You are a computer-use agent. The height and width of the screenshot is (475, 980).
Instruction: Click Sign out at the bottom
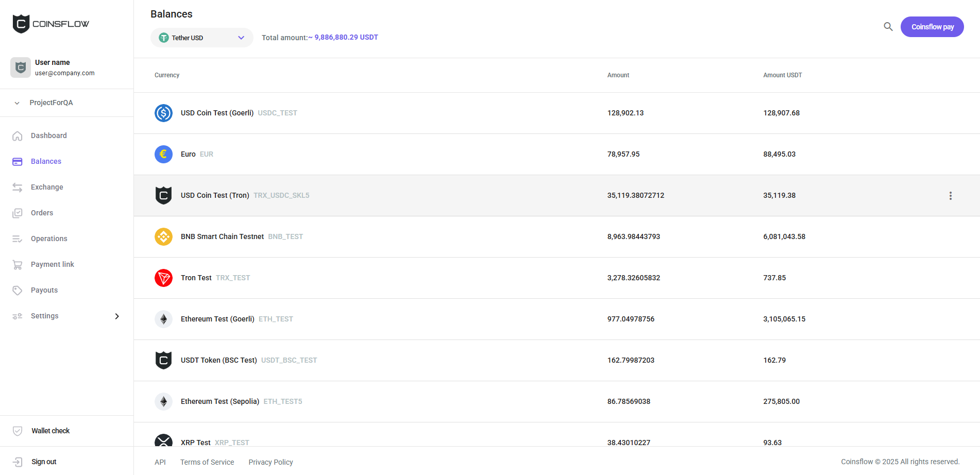coord(44,462)
